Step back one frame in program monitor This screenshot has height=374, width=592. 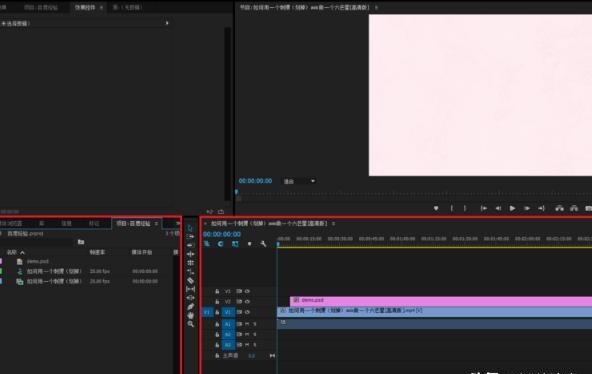coord(498,208)
